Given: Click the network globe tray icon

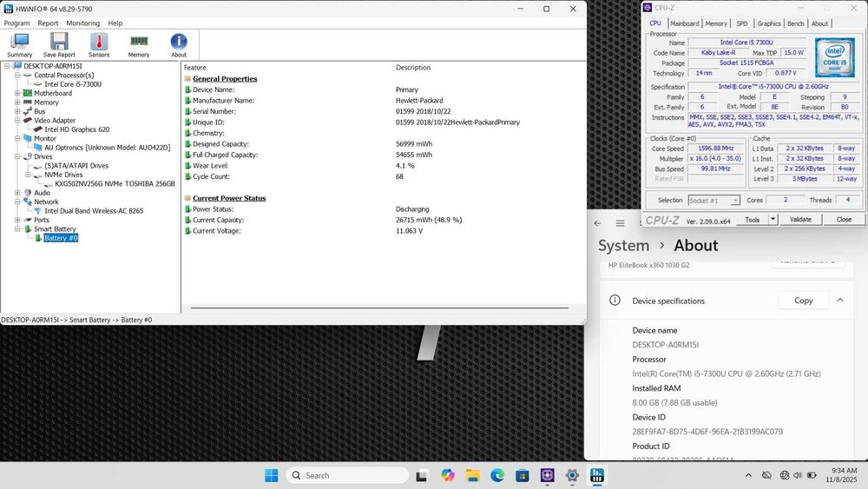Looking at the screenshot, I should point(785,475).
